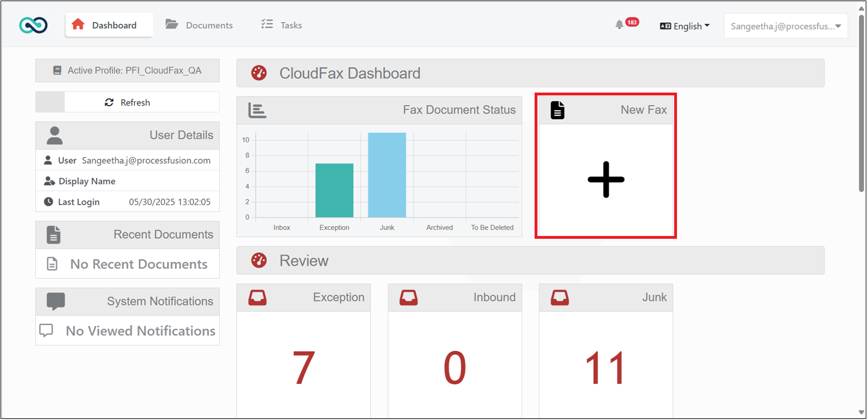This screenshot has height=420, width=868.
Task: Open the Sangeetha.j account dropdown
Action: pos(785,26)
